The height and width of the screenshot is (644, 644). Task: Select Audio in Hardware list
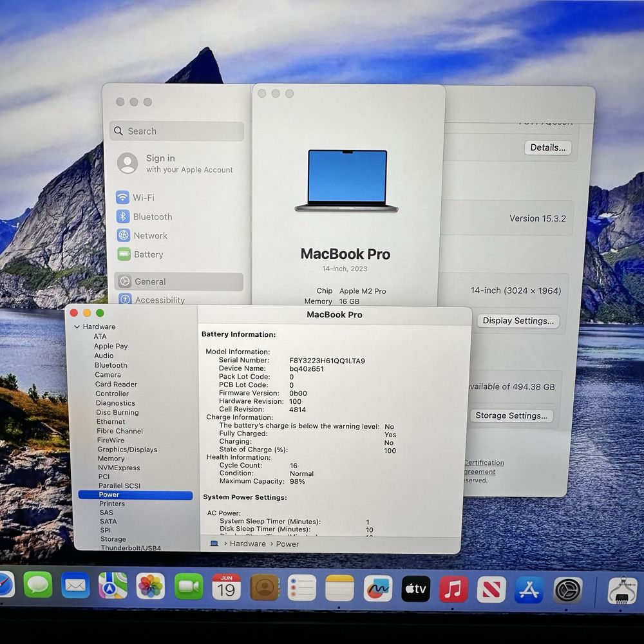104,355
